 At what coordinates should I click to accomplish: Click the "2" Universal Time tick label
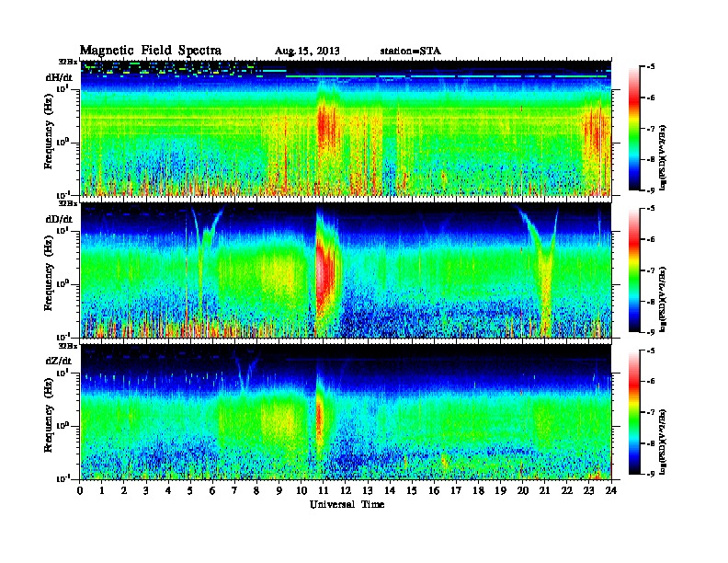click(x=124, y=490)
